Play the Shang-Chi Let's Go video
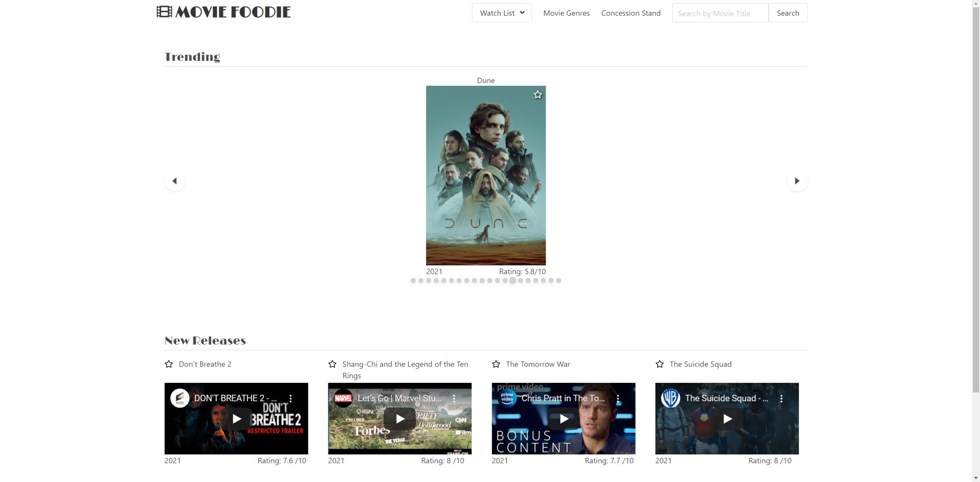Screen dimensions: 980x482 [x=400, y=419]
